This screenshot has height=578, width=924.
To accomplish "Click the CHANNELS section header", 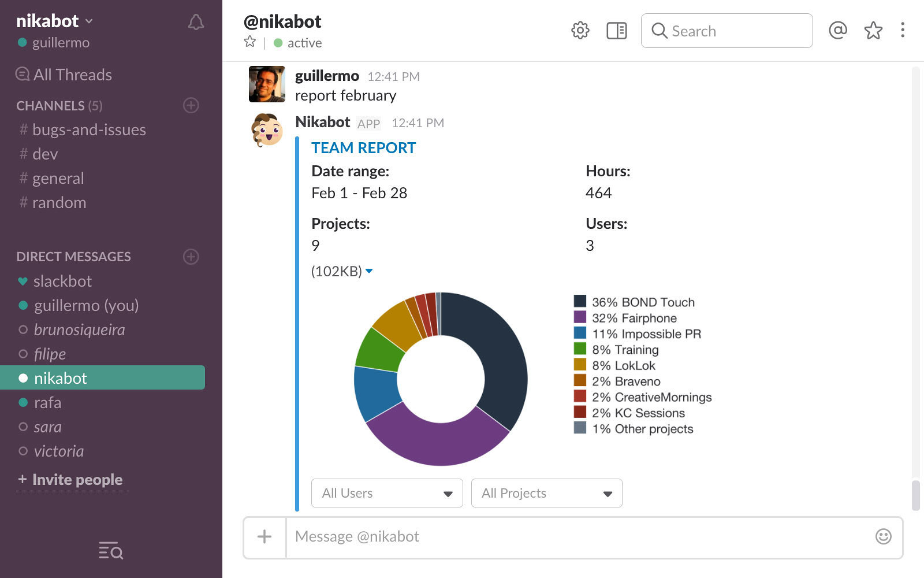I will point(59,106).
